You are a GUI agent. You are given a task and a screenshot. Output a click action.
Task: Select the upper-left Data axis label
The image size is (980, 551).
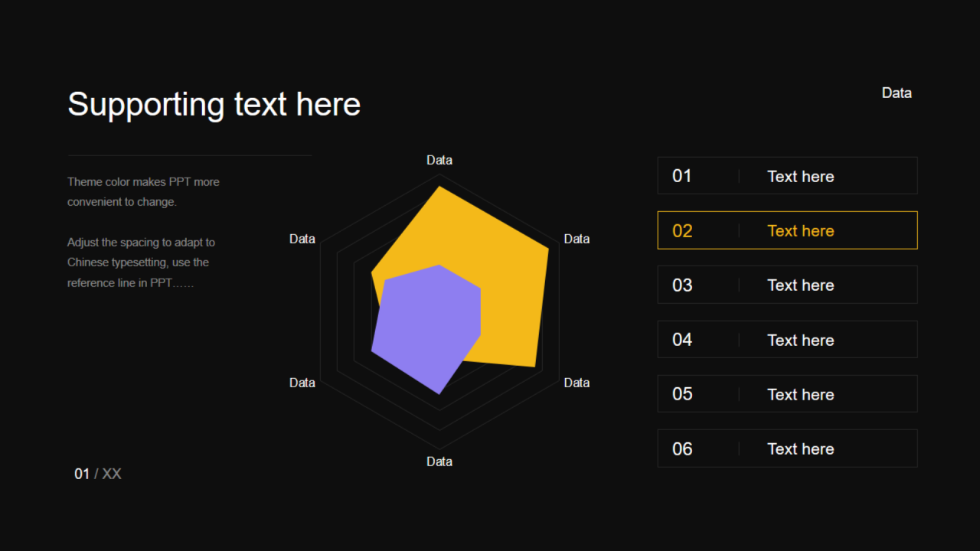coord(302,239)
